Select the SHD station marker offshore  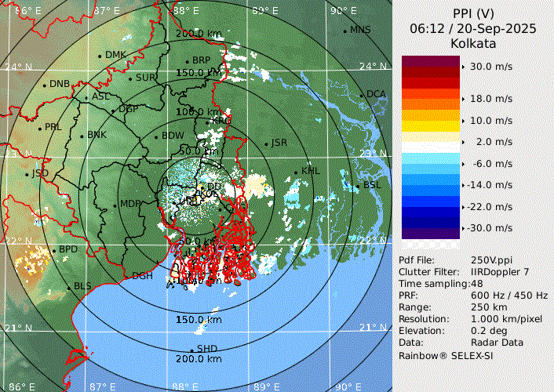click(191, 350)
